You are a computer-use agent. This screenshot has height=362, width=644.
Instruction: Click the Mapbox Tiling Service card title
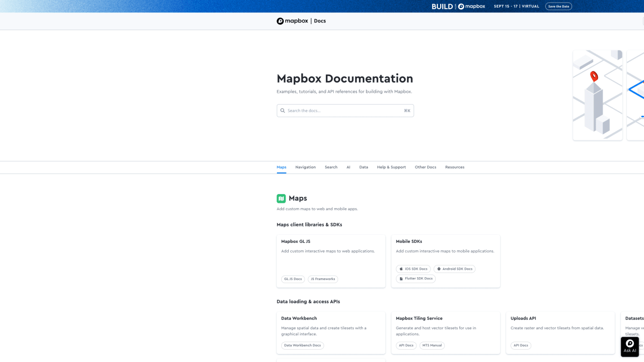click(x=419, y=318)
